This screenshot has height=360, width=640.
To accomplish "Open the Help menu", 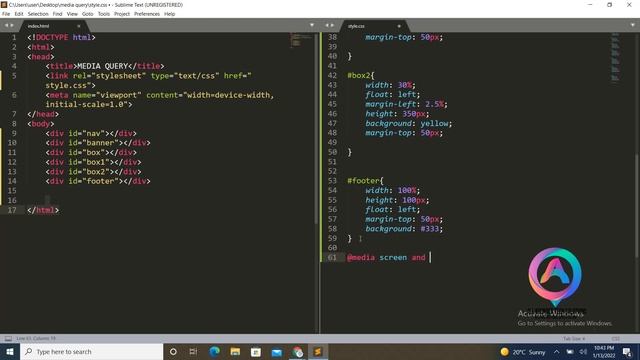I will [169, 14].
